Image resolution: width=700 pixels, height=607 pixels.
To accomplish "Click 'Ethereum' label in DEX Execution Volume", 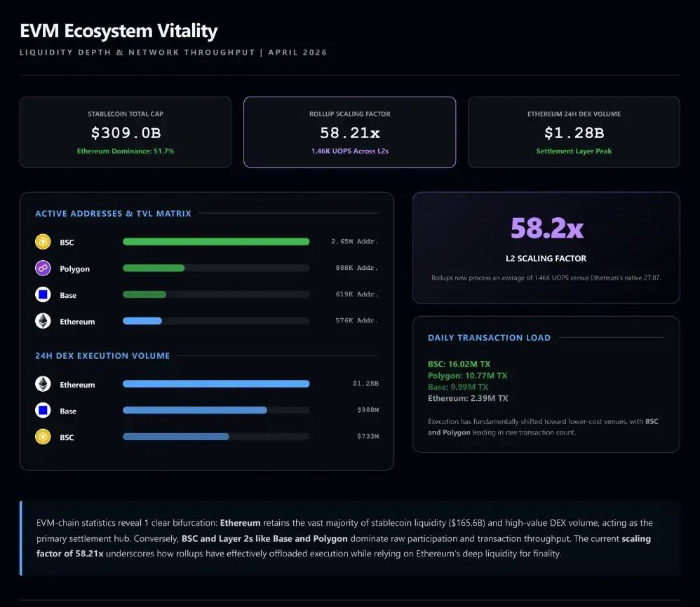I will tap(77, 384).
